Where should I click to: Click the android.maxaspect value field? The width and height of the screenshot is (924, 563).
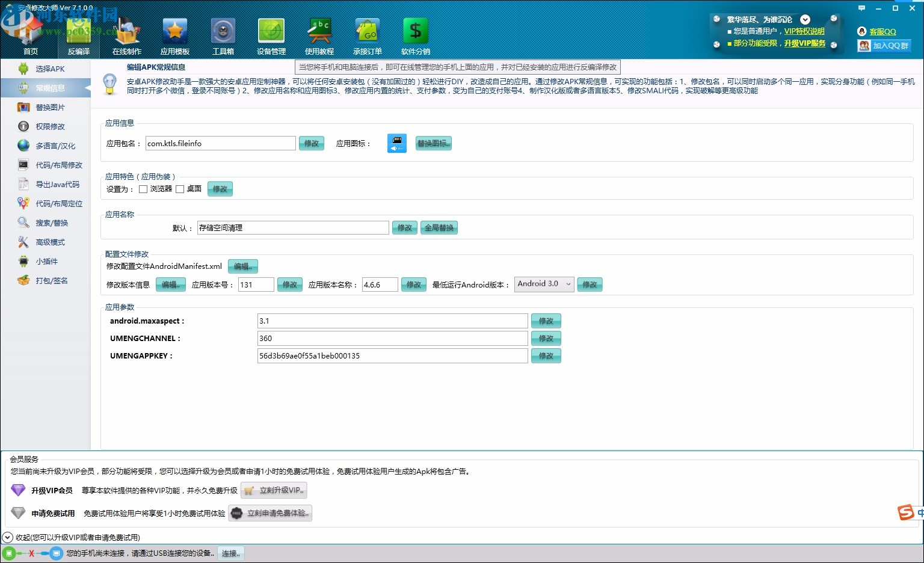pyautogui.click(x=393, y=321)
